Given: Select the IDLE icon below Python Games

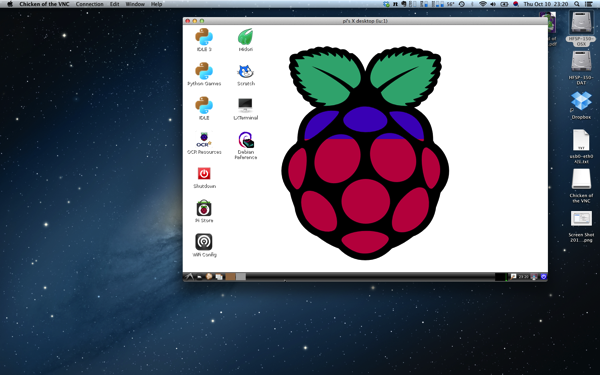Looking at the screenshot, I should tap(204, 108).
